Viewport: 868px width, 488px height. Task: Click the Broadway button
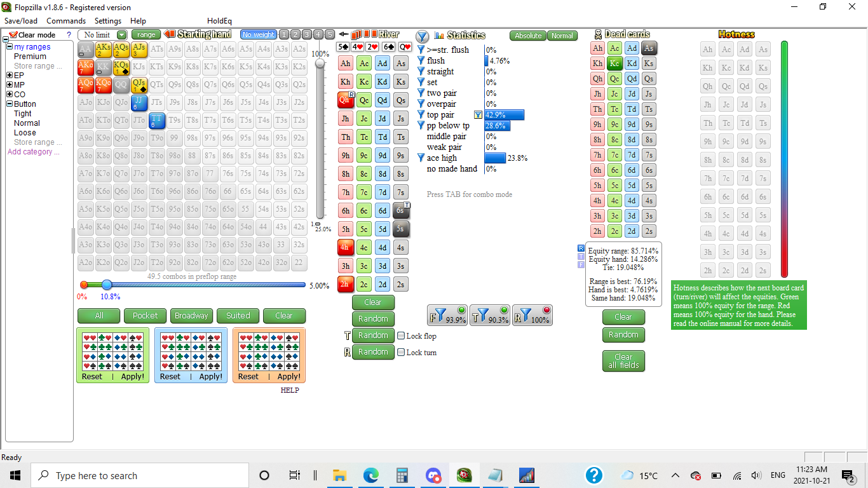[x=191, y=316]
